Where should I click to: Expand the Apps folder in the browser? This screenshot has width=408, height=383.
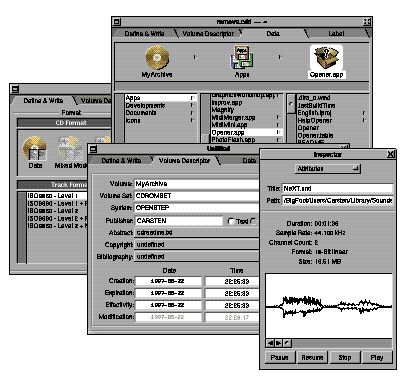pos(192,98)
